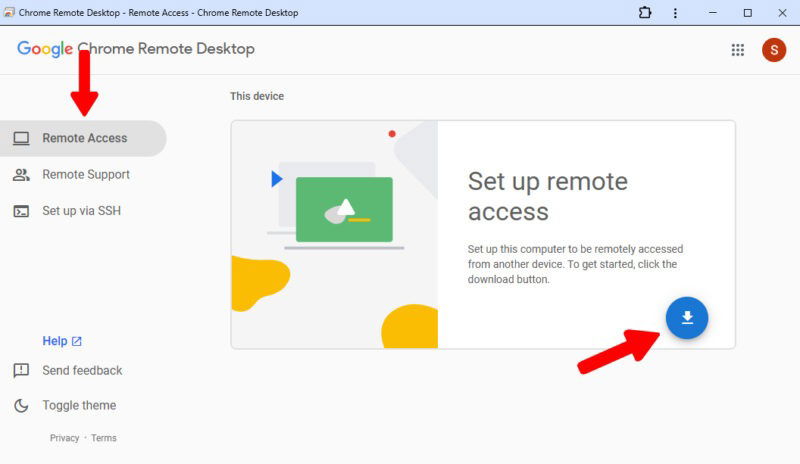Minimize the Chrome Remote Desktop window
The image size is (800, 464).
[713, 13]
